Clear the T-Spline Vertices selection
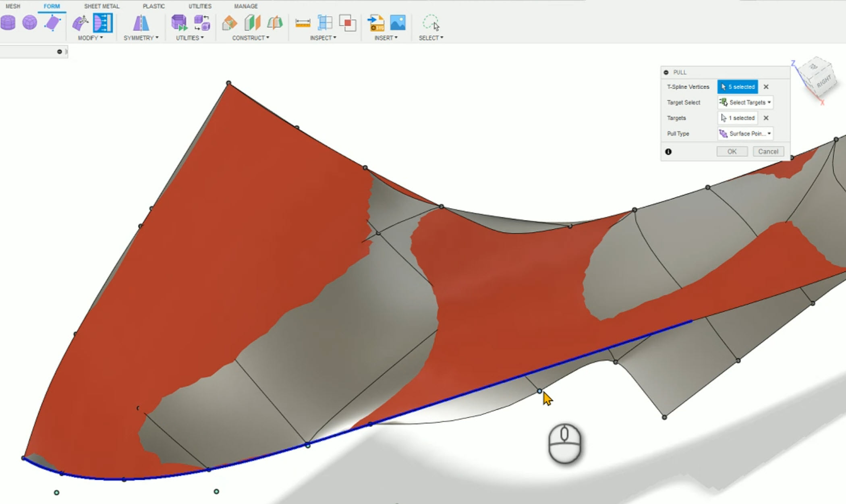This screenshot has width=846, height=504. click(766, 87)
